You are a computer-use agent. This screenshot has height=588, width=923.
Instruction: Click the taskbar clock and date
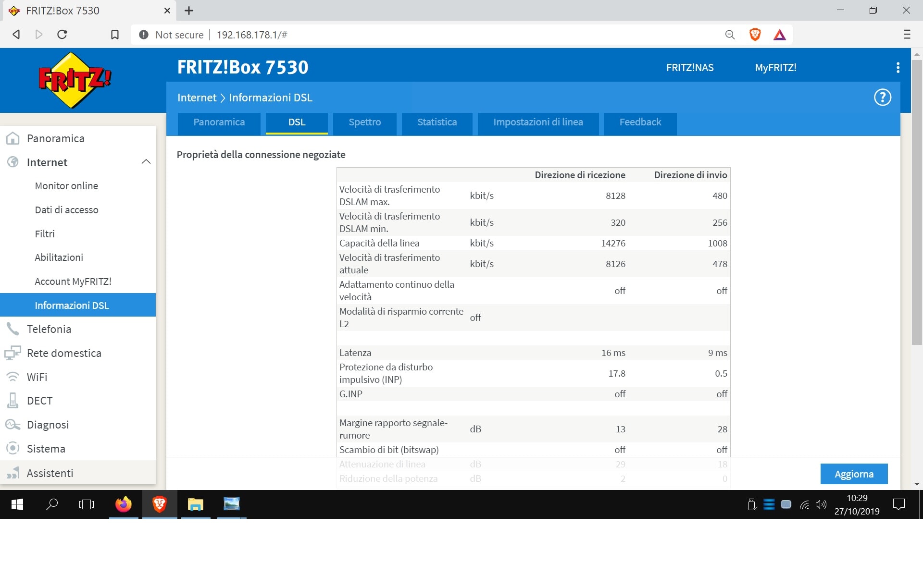[857, 504]
